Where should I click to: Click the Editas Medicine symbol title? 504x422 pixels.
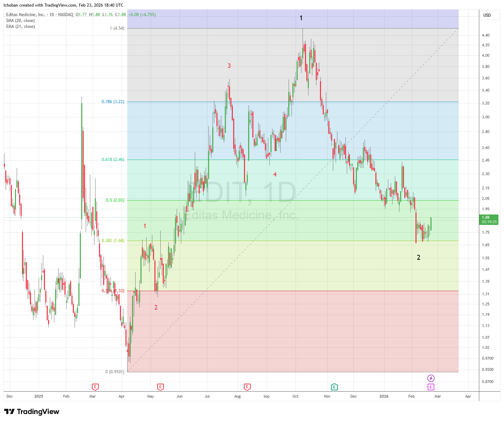[x=26, y=15]
